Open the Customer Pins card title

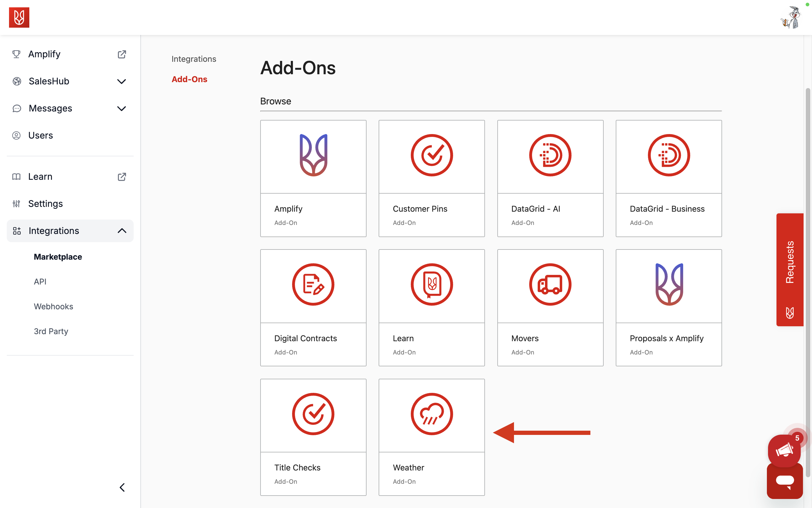point(420,209)
